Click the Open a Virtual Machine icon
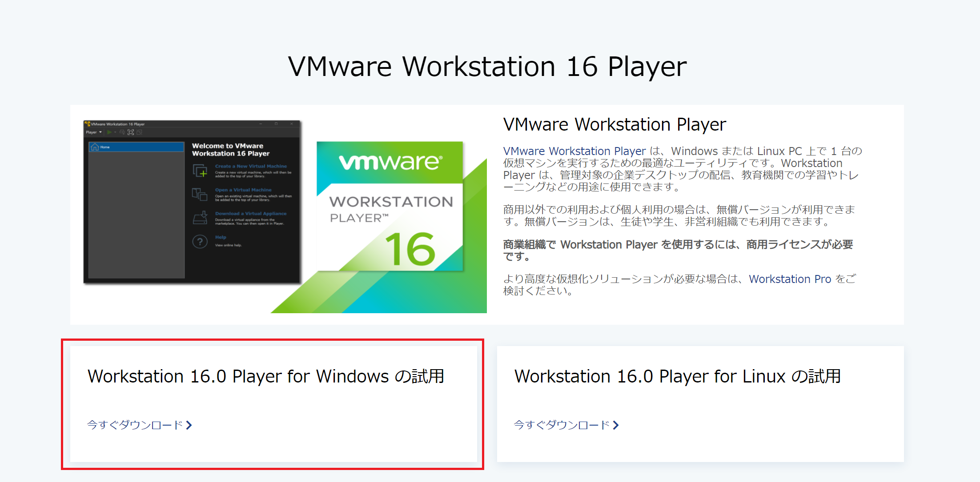The height and width of the screenshot is (482, 980). pyautogui.click(x=200, y=194)
